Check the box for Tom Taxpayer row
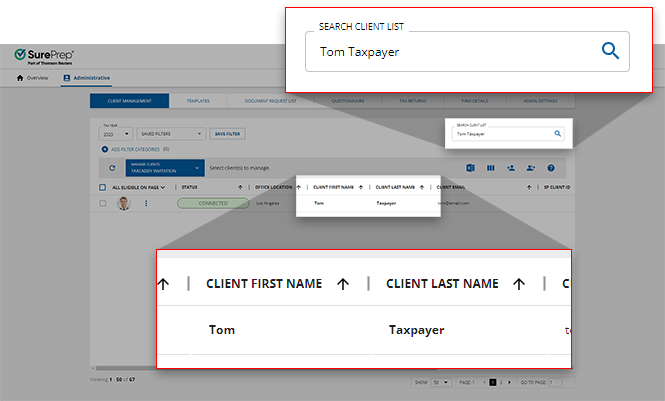 103,203
